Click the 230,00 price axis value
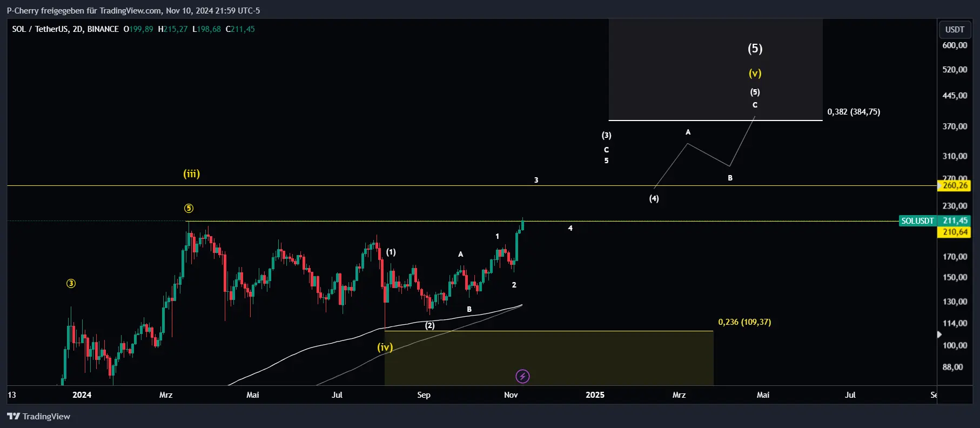 tap(955, 206)
